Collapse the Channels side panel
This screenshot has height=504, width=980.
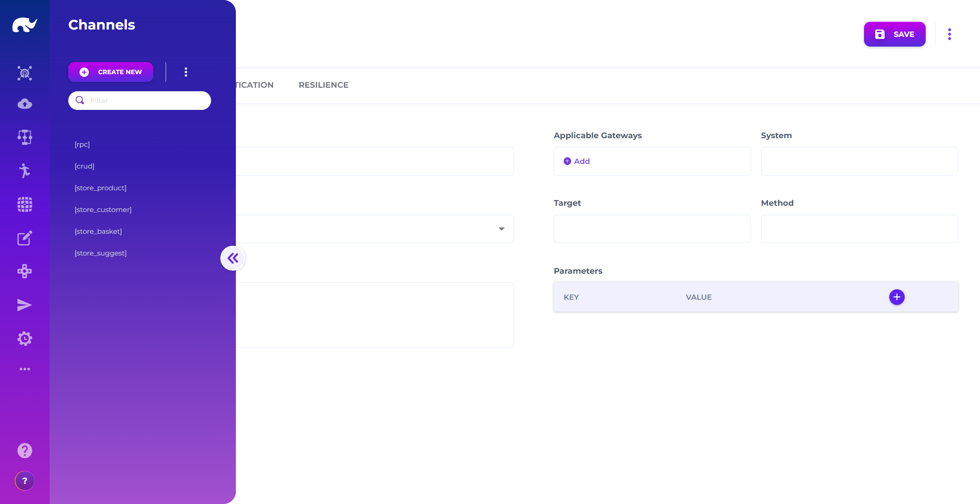point(233,258)
